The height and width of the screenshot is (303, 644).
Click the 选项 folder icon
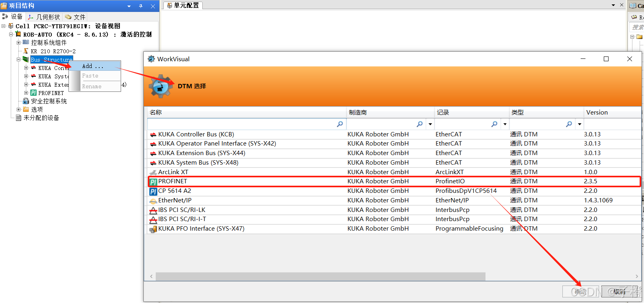tap(26, 109)
